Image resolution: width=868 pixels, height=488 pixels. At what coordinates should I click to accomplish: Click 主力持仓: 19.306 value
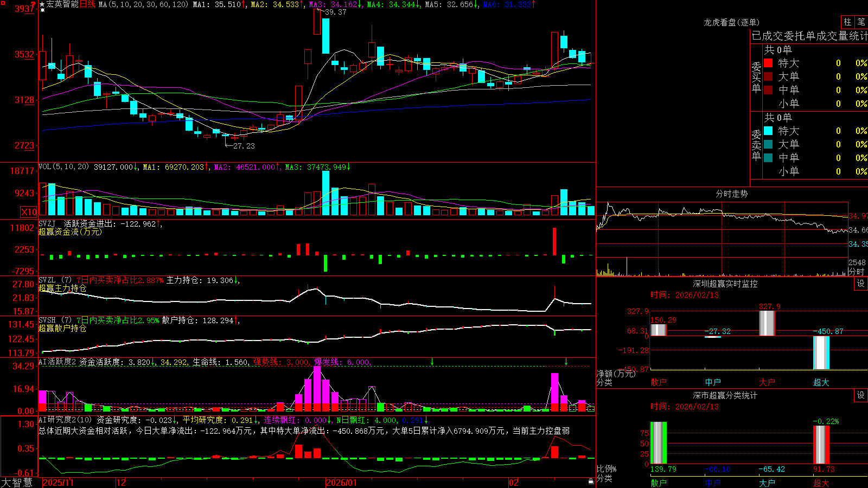point(200,280)
